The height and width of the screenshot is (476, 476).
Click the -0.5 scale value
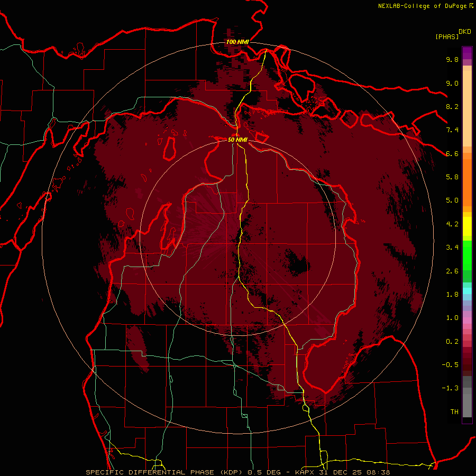pos(450,365)
